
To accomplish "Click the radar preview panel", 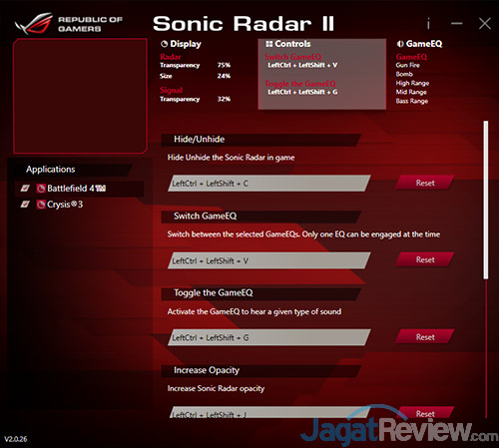I will pos(80,96).
